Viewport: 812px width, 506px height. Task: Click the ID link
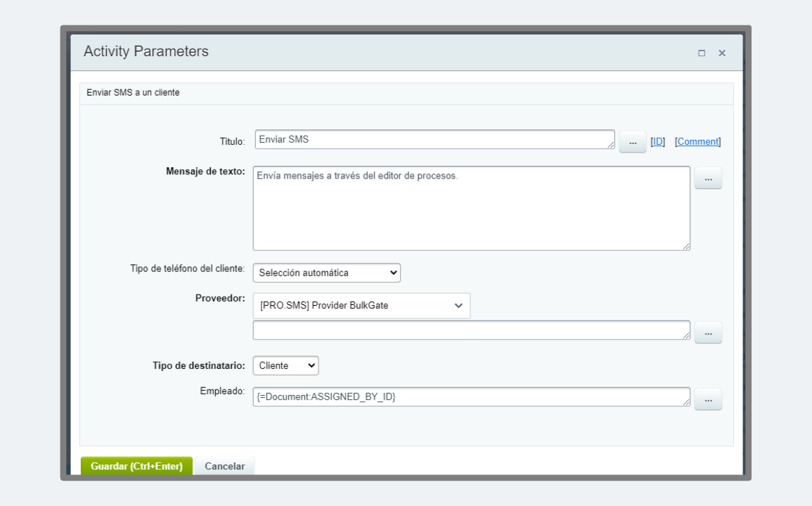(x=657, y=142)
